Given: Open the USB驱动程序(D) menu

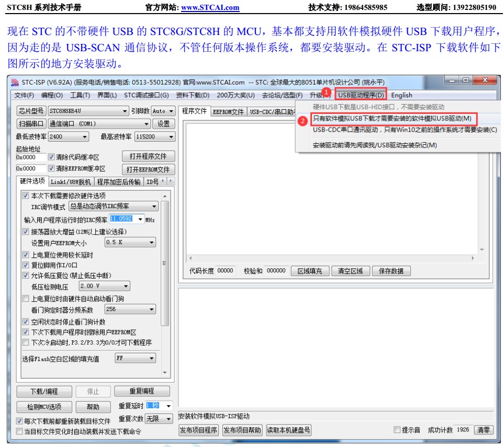Looking at the screenshot, I should 361,95.
